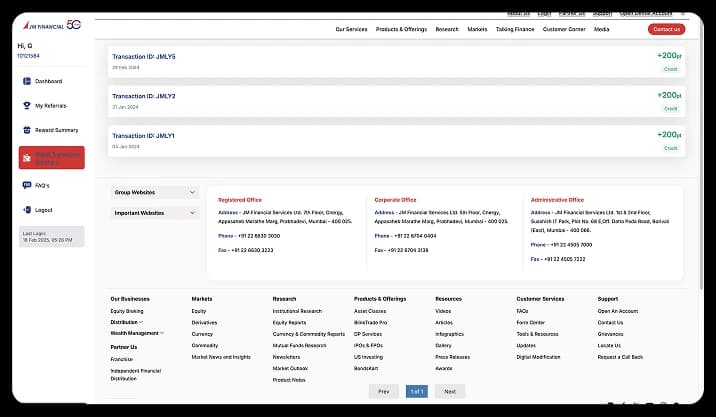Image resolution: width=716 pixels, height=417 pixels.
Task: Open Videos link under Resources
Action: pyautogui.click(x=443, y=311)
